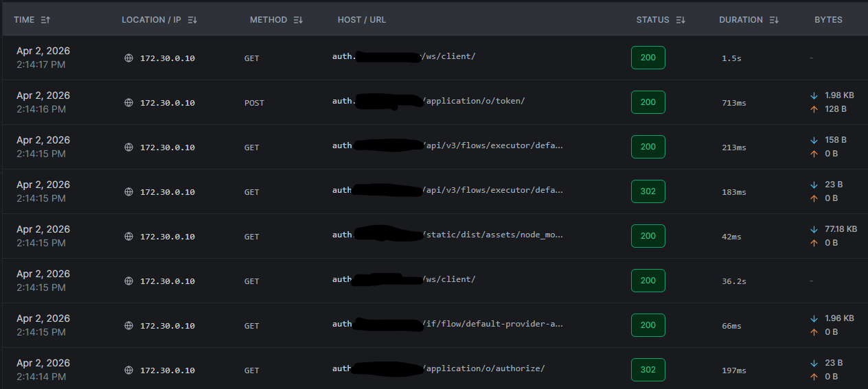Click globe icon on the 2:14:14 PM row
This screenshot has width=868, height=389.
pos(128,370)
